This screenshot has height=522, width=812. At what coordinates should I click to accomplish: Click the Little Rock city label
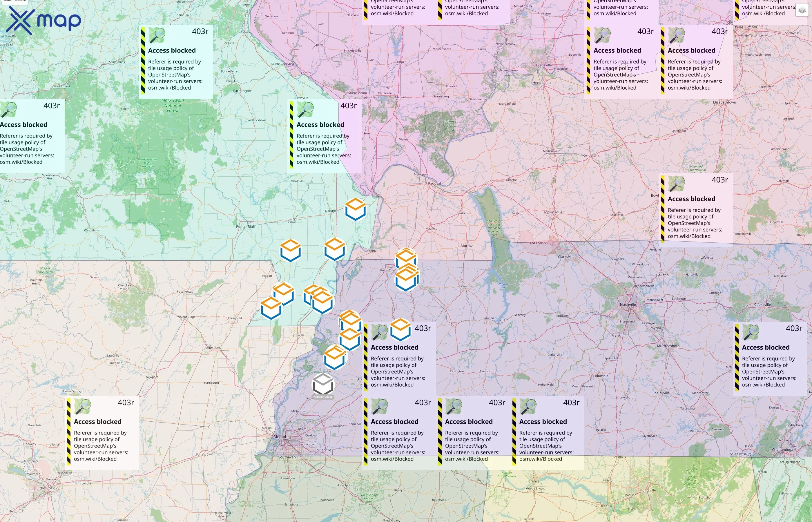point(46,488)
